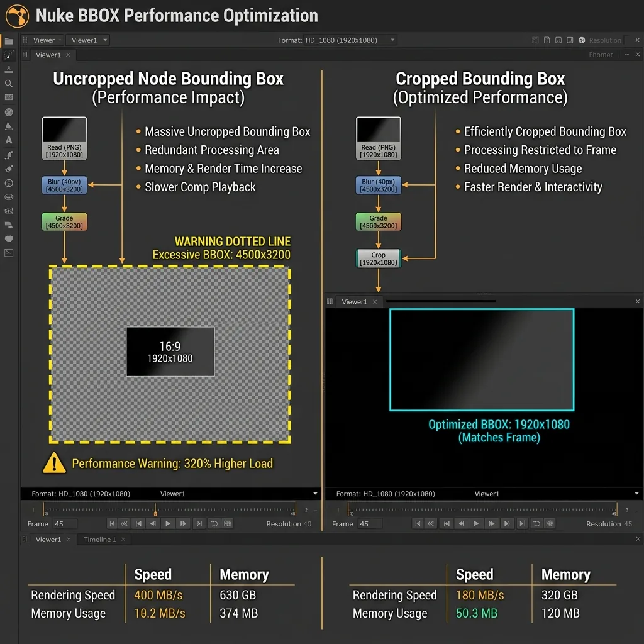The height and width of the screenshot is (644, 644).
Task: Click the cyan-bordered optimized viewer image
Action: 482,360
